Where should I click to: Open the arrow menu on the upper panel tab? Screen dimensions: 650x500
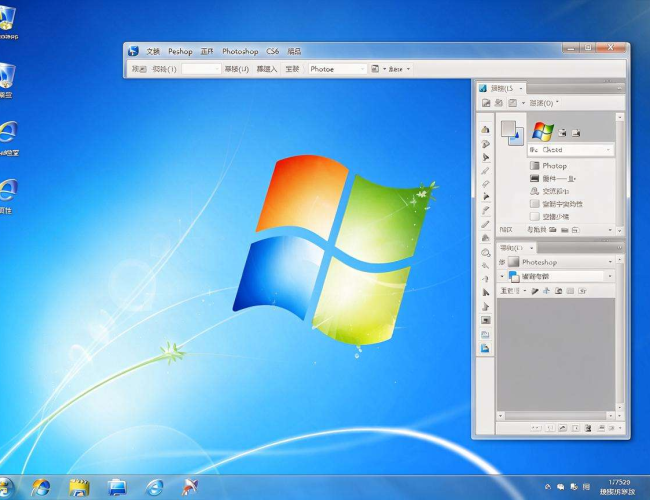point(521,89)
